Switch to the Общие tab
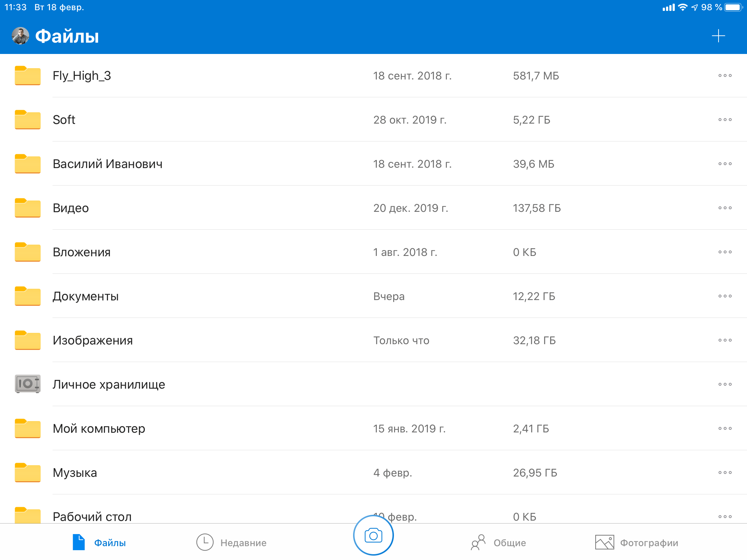The image size is (747, 560). 498,542
